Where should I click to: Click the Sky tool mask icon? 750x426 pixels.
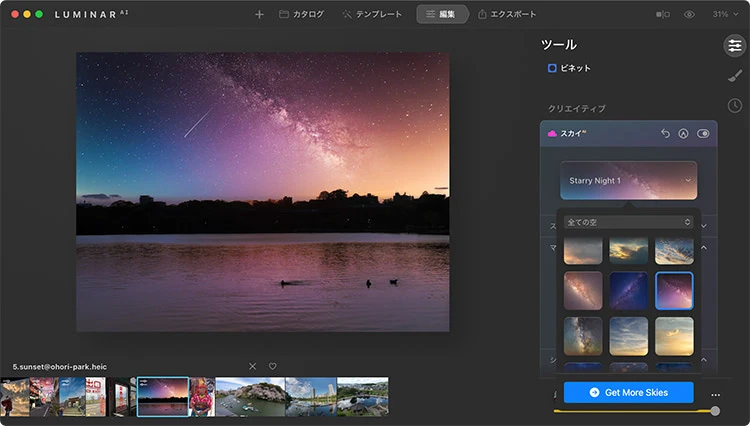coord(683,133)
